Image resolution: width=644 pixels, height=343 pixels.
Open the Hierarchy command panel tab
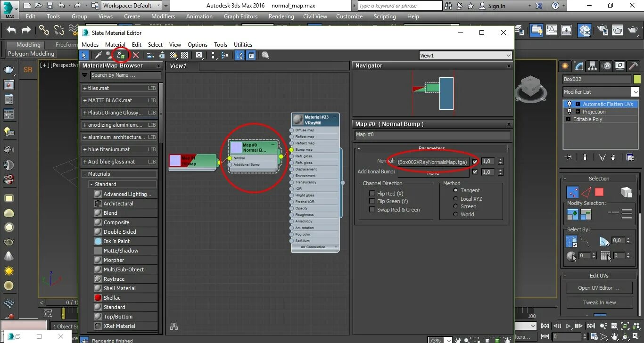593,66
